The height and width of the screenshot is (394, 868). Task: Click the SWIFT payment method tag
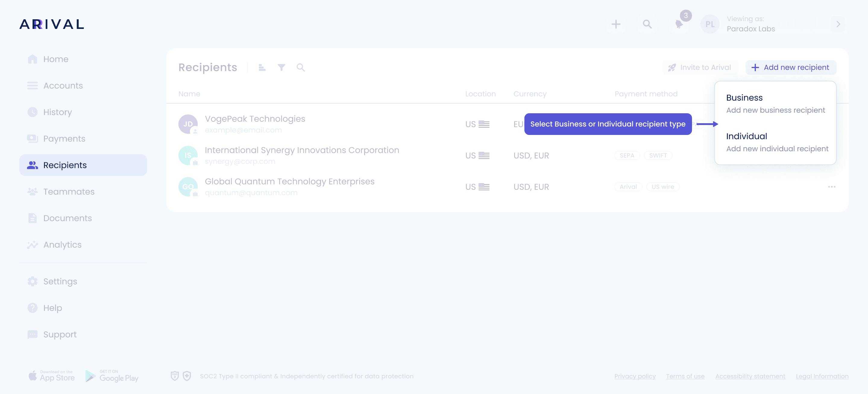[x=658, y=155]
